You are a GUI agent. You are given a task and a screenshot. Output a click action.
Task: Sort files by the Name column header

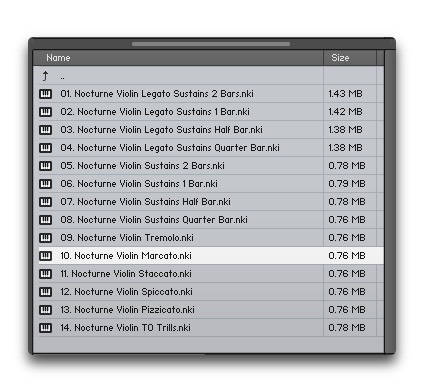pos(178,58)
